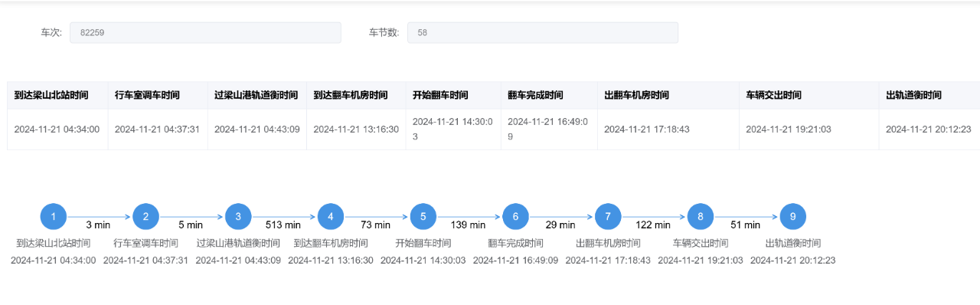
Task: Select step circle 8 车辆交出时间
Action: coord(701,217)
